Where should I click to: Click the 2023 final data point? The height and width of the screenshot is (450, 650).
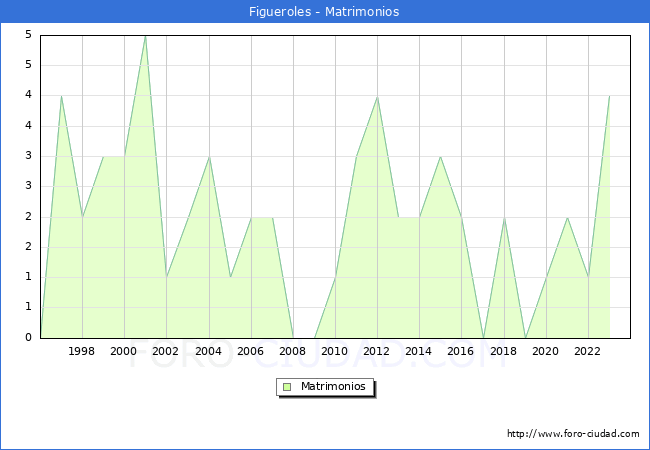[609, 96]
